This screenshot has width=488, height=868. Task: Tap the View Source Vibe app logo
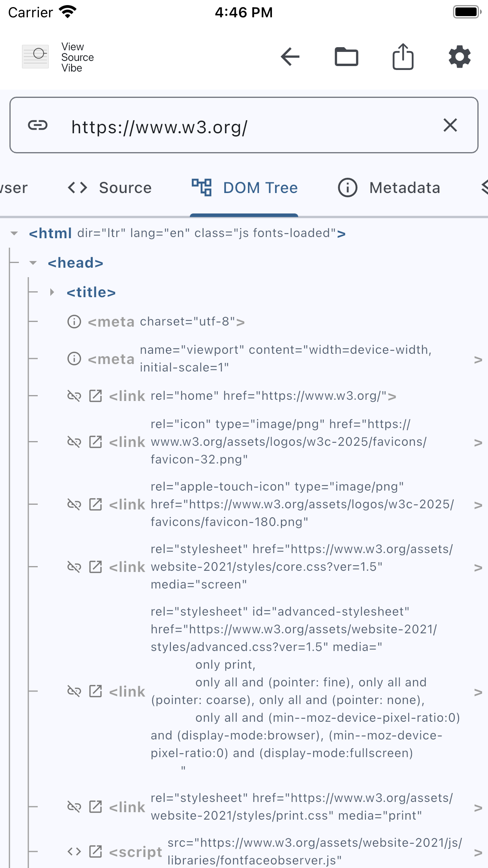(35, 57)
